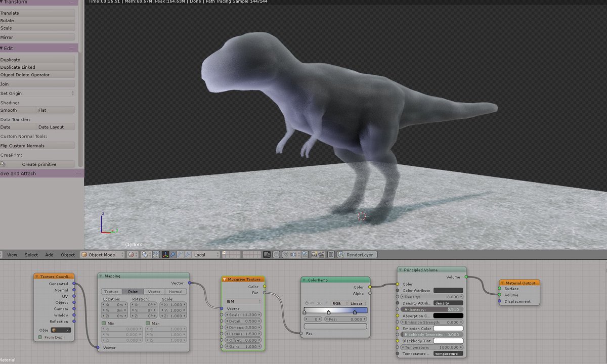Collapse the Mapping node
607x364 pixels.
click(101, 276)
